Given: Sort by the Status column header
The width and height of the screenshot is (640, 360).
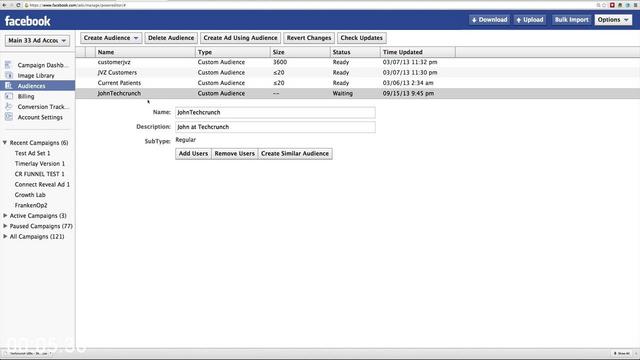Looking at the screenshot, I should point(355,52).
